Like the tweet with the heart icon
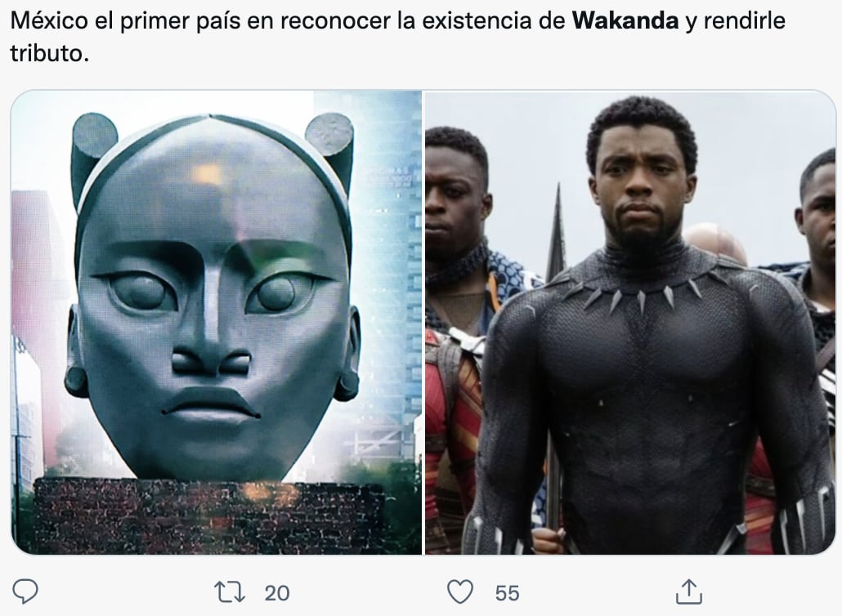Image resolution: width=842 pixels, height=616 pixels. (x=460, y=592)
